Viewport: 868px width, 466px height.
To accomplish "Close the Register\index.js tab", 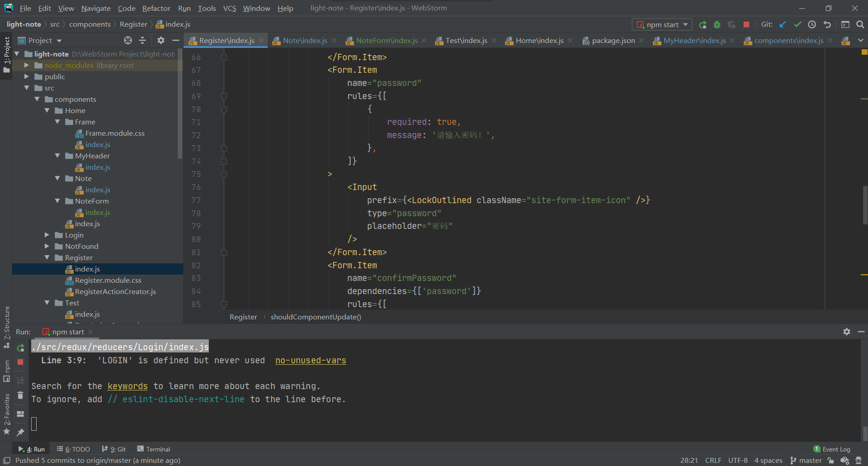I will coord(261,40).
